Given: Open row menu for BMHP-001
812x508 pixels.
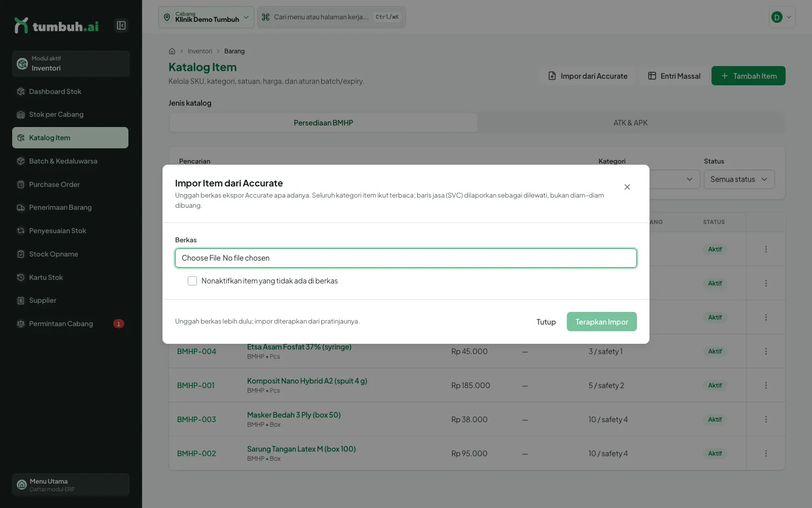Looking at the screenshot, I should coord(766,386).
